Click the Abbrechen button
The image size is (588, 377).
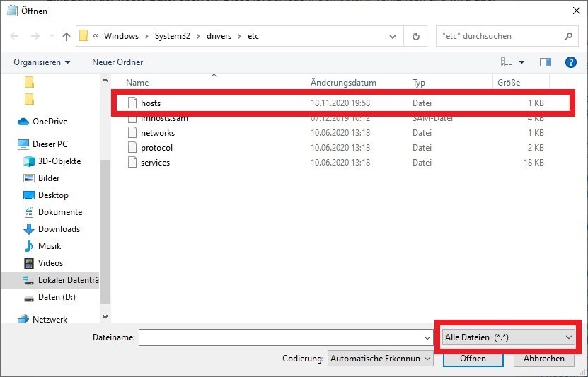(543, 359)
